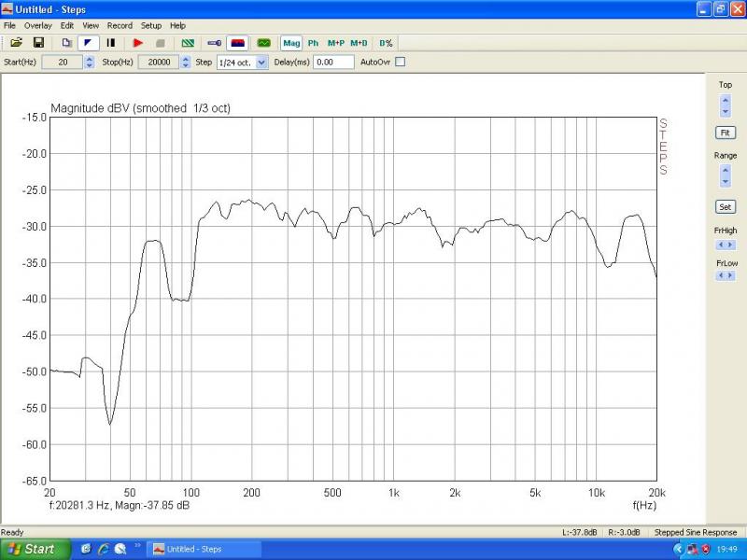Click the red security shield tray icon
The width and height of the screenshot is (747, 560).
click(706, 550)
